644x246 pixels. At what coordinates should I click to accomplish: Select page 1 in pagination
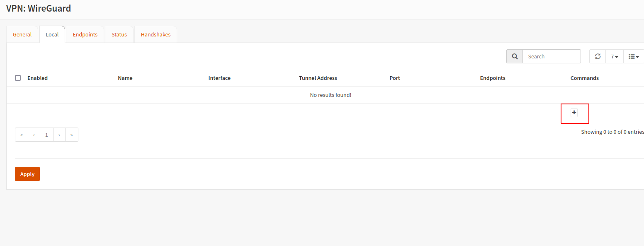coord(46,135)
